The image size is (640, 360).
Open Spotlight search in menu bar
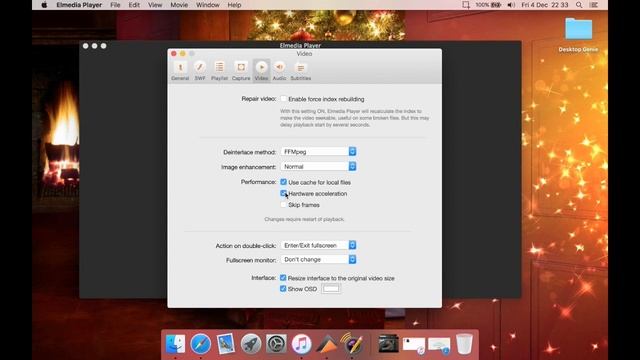(x=579, y=5)
